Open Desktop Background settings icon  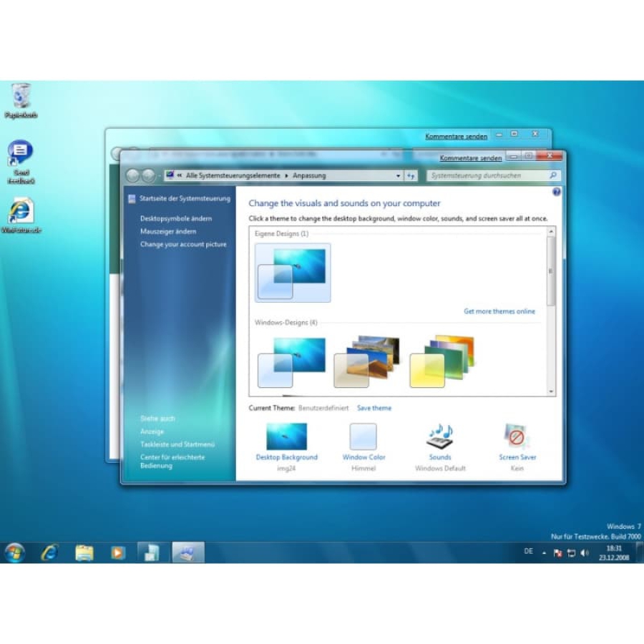click(287, 436)
